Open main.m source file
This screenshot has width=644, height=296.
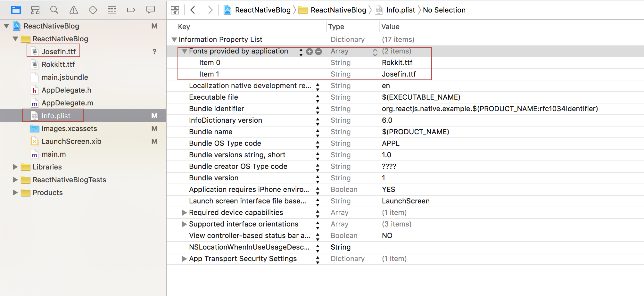pos(54,154)
